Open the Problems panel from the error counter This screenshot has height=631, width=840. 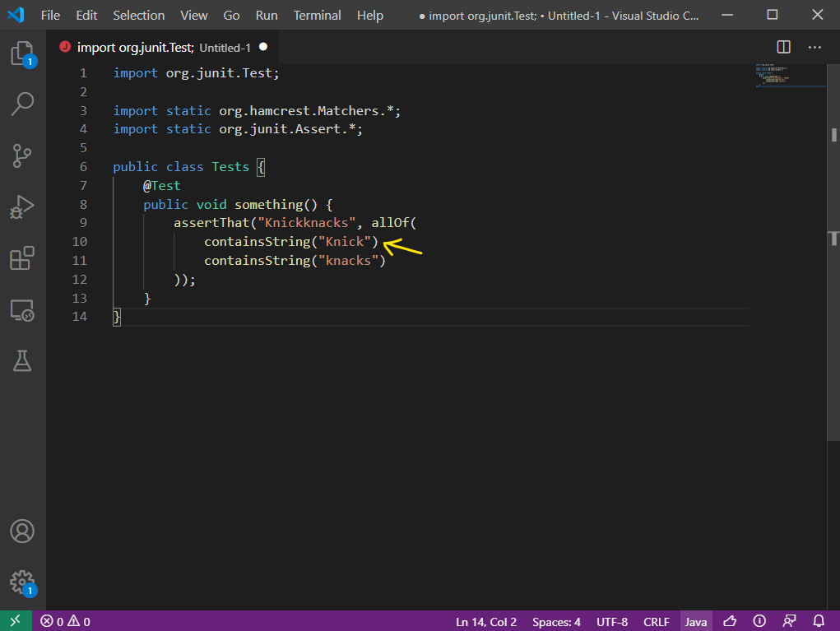pyautogui.click(x=65, y=621)
